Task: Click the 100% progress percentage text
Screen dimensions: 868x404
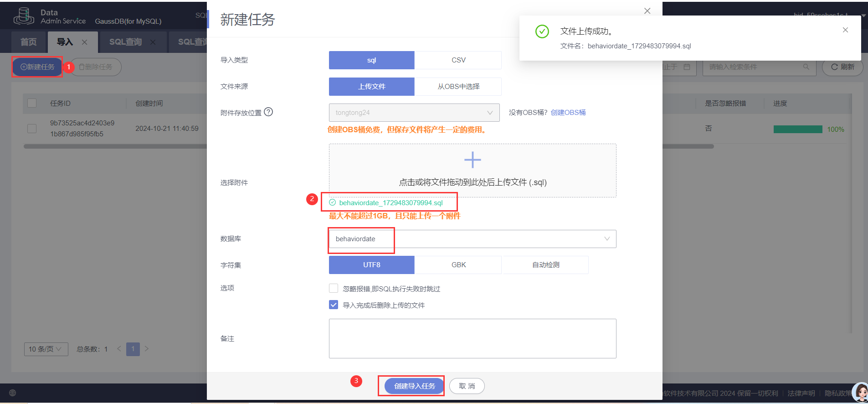Action: (x=836, y=129)
